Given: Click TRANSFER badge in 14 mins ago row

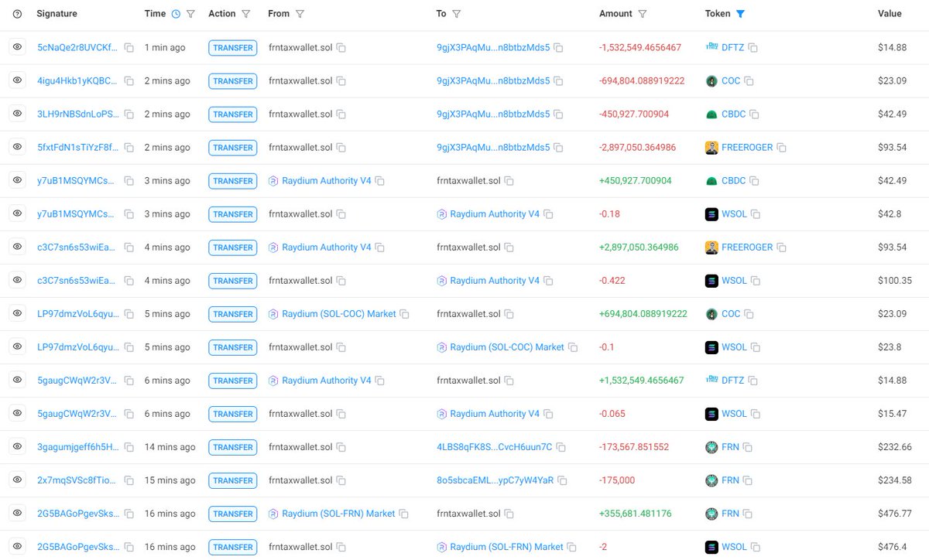Looking at the screenshot, I should click(232, 447).
